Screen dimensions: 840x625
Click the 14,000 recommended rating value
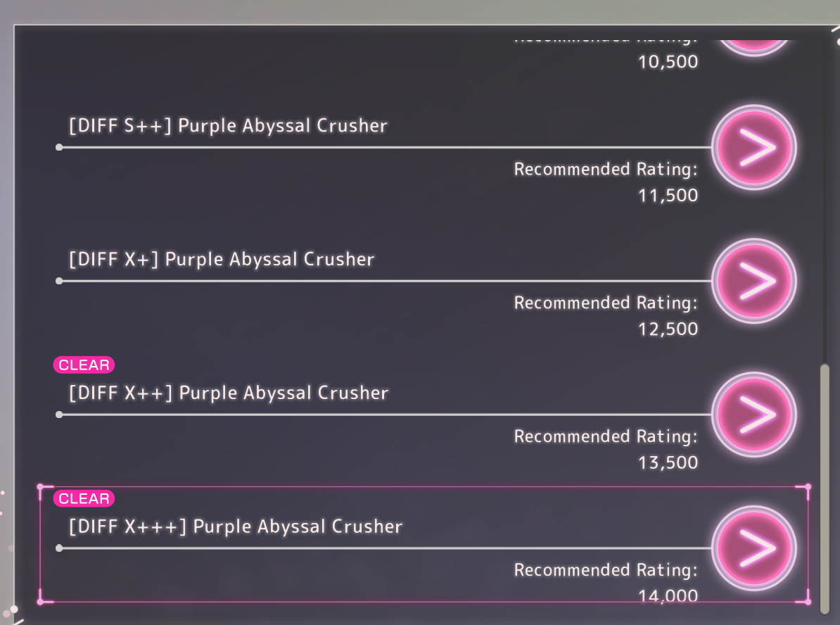(668, 595)
